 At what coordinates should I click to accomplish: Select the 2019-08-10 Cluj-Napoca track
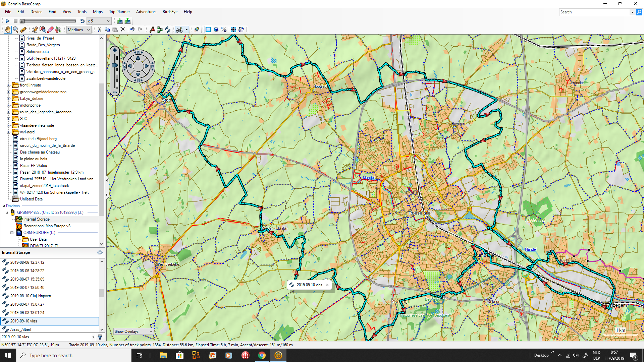50,296
